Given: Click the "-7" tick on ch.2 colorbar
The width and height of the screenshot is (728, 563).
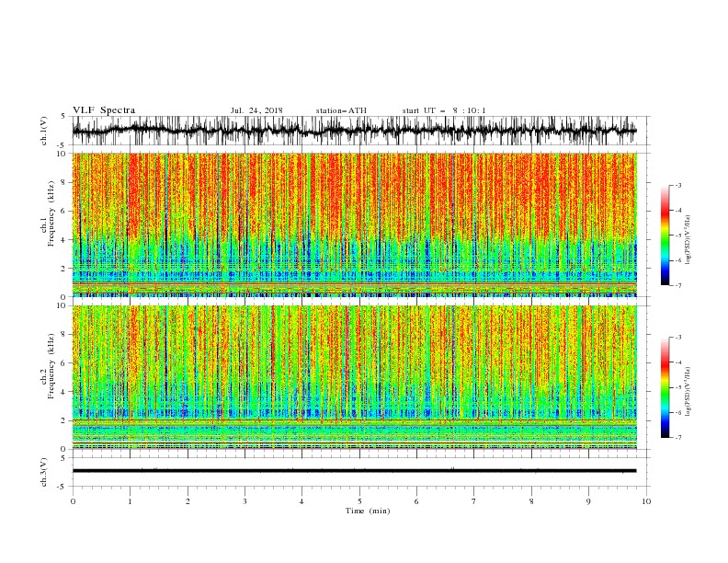Looking at the screenshot, I should pyautogui.click(x=677, y=437).
